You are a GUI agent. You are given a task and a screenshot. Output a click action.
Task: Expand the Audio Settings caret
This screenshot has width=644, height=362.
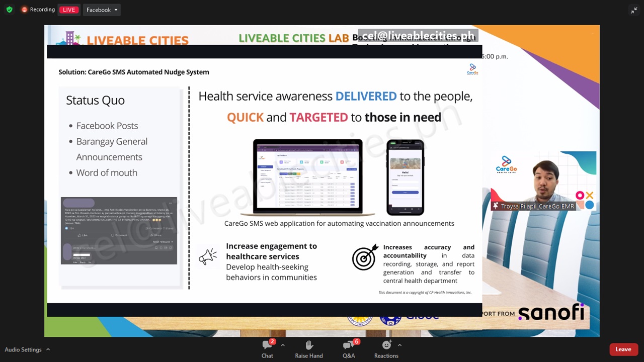pyautogui.click(x=48, y=349)
